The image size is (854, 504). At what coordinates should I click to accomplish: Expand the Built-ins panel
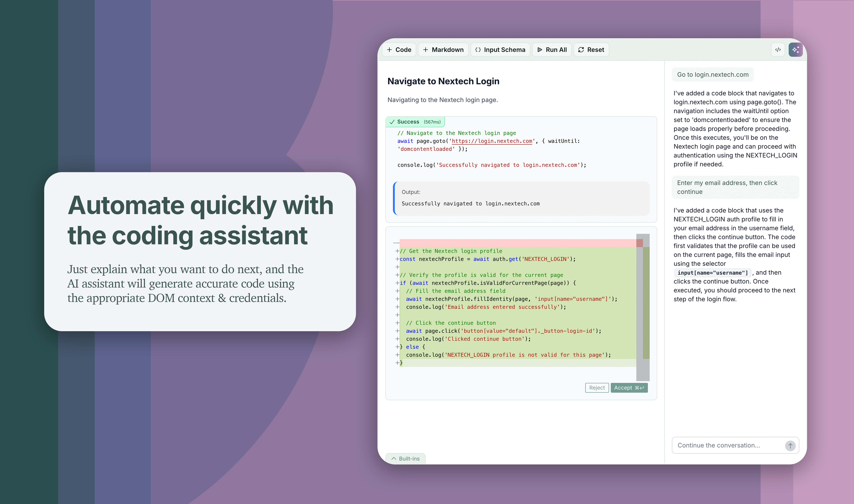point(405,459)
